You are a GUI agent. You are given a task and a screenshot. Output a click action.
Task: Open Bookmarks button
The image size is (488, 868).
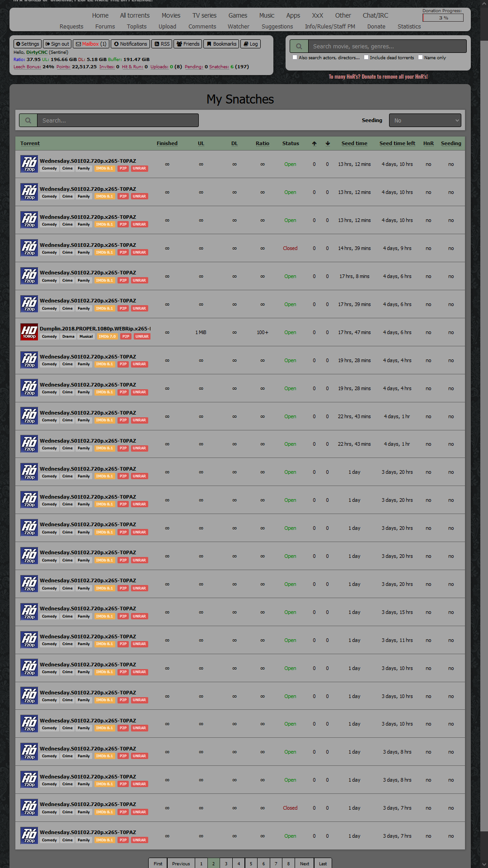coord(221,44)
